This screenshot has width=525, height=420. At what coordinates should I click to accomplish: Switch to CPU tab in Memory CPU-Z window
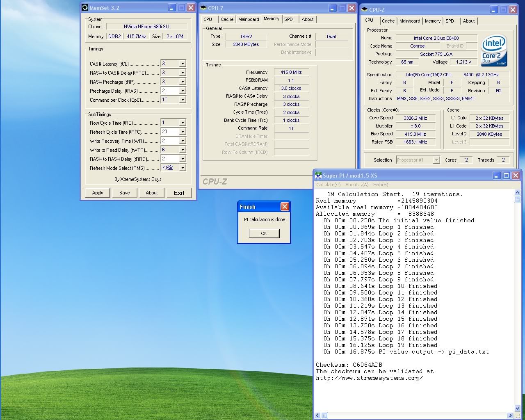(208, 19)
